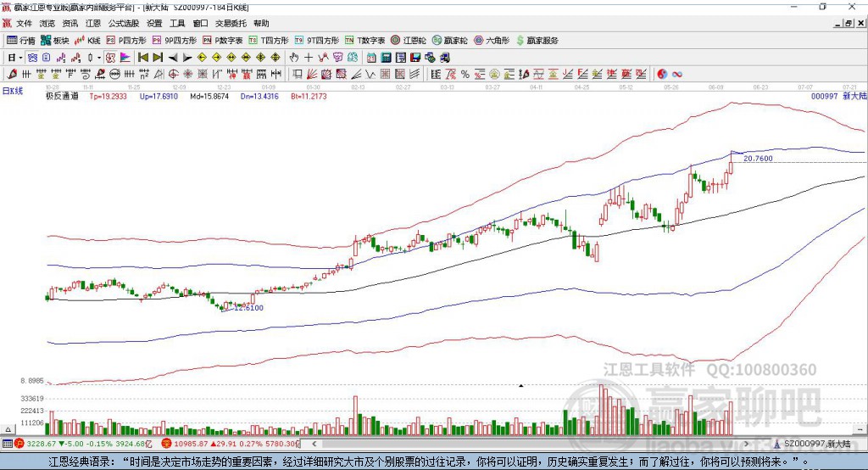Click the SZ000997,新大陆 status bar entry
This screenshot has width=868, height=470.
(817, 444)
